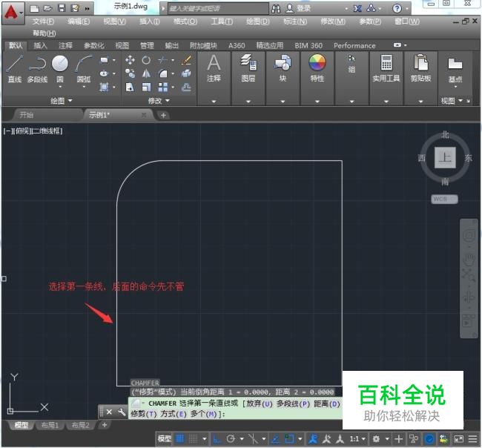Open the annotation scale 1:1 dropdown
The height and width of the screenshot is (448, 482).
pyautogui.click(x=358, y=439)
